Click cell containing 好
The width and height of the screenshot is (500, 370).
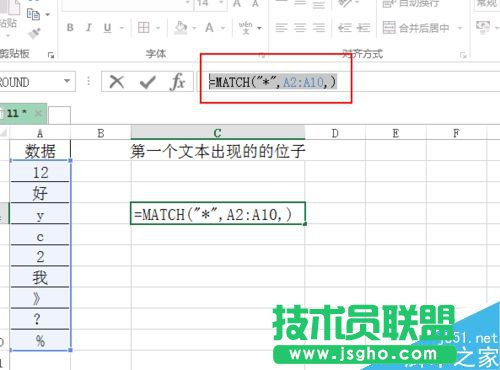pos(40,193)
